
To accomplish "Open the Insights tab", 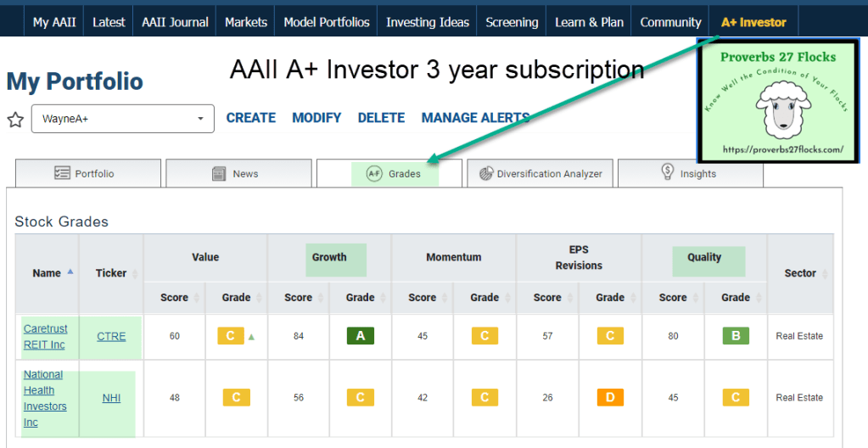I will [x=689, y=174].
